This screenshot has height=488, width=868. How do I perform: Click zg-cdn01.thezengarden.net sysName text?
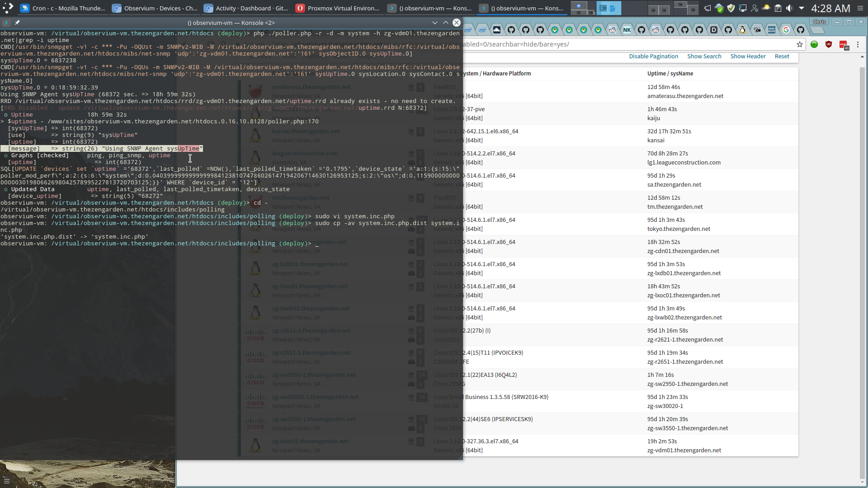[x=683, y=251]
